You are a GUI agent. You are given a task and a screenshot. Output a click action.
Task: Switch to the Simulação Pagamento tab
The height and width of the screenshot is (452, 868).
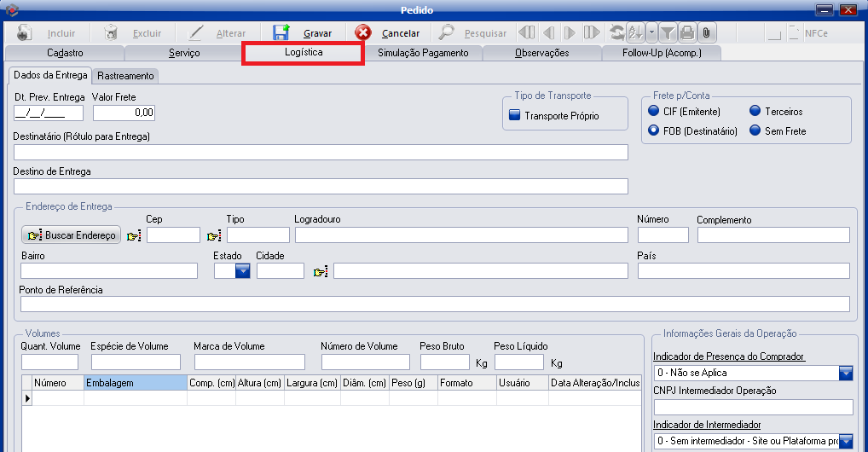(x=423, y=53)
